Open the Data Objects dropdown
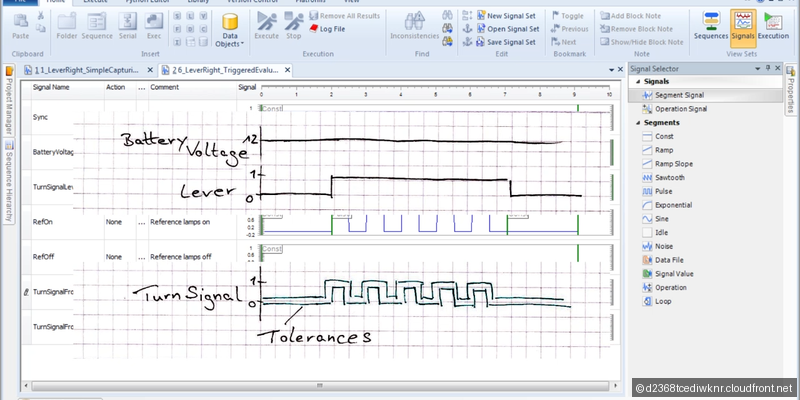This screenshot has height=400, width=800. (230, 30)
